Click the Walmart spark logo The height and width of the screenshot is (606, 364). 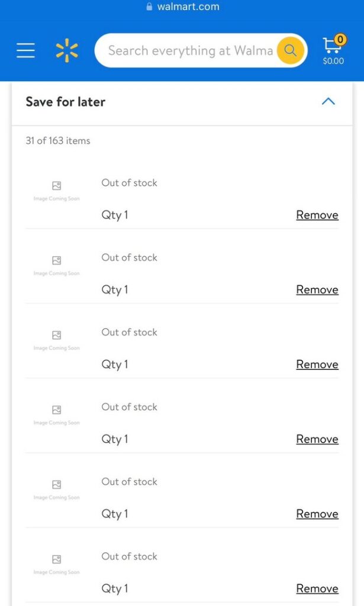point(67,50)
